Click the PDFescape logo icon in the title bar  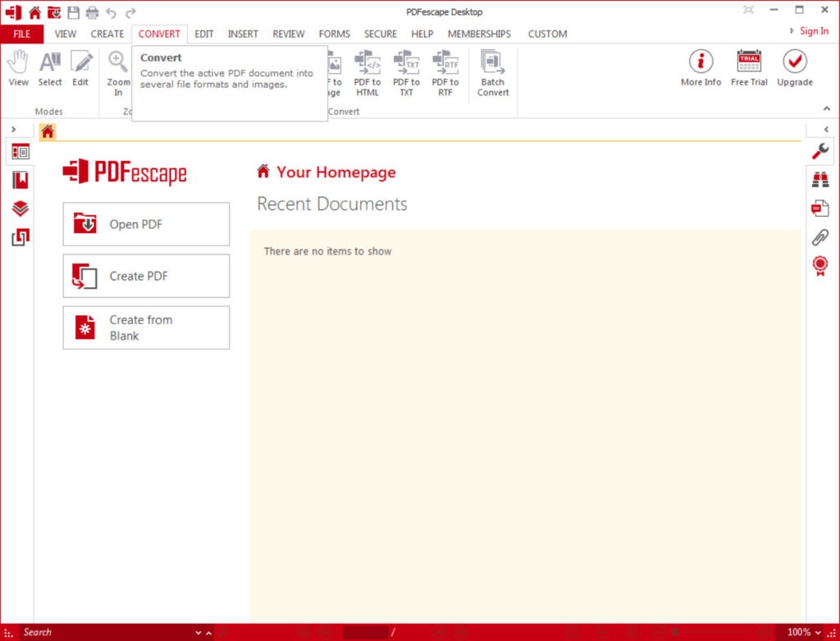pyautogui.click(x=13, y=11)
